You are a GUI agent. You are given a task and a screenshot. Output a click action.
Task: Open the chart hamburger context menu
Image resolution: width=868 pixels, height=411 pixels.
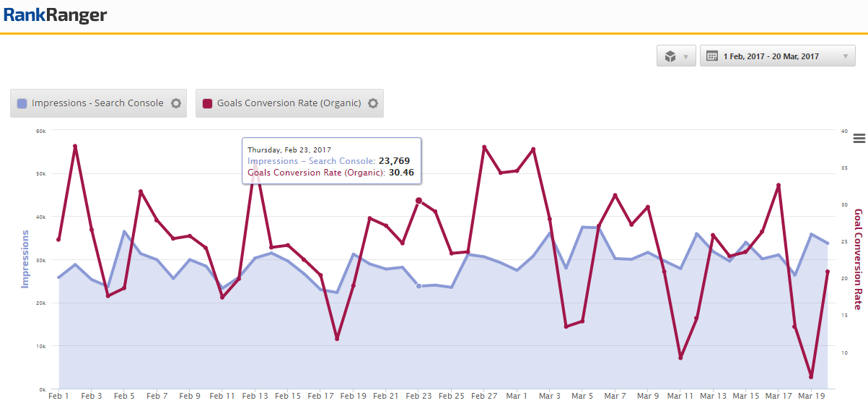tap(859, 138)
